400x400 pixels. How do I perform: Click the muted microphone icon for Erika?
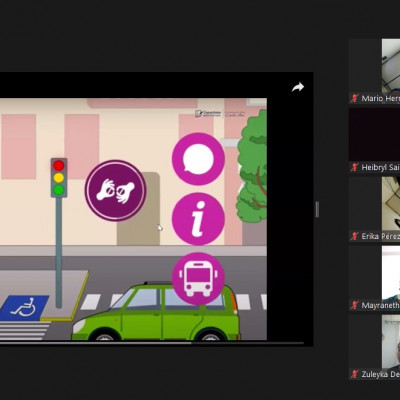coord(354,236)
